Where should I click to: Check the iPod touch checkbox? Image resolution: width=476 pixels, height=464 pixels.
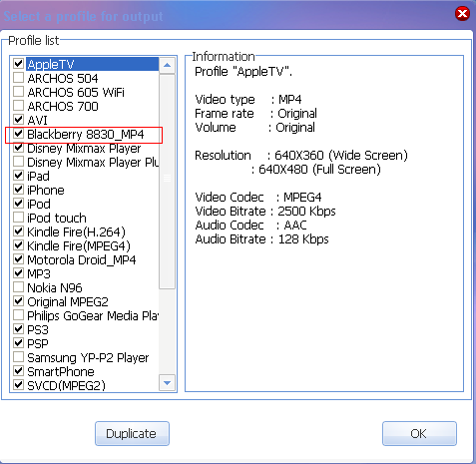coord(18,218)
